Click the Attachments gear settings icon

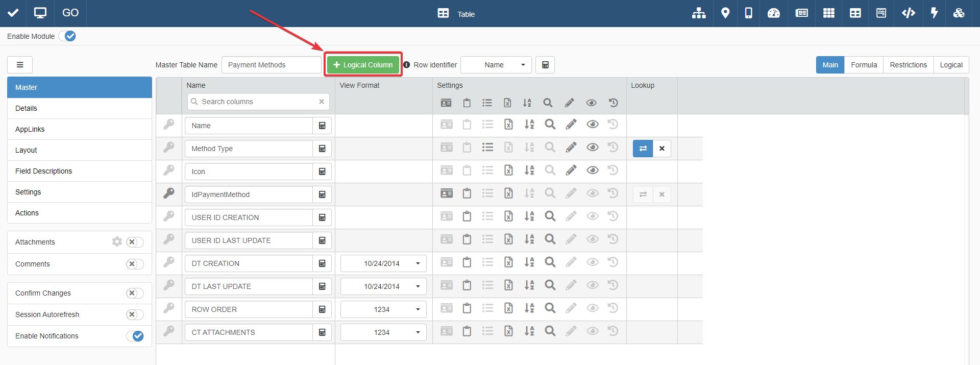point(117,241)
